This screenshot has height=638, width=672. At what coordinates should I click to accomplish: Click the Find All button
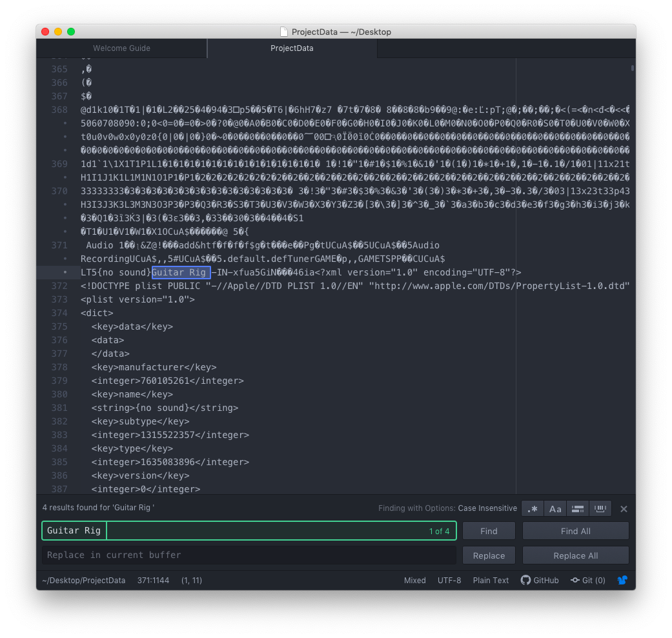576,531
